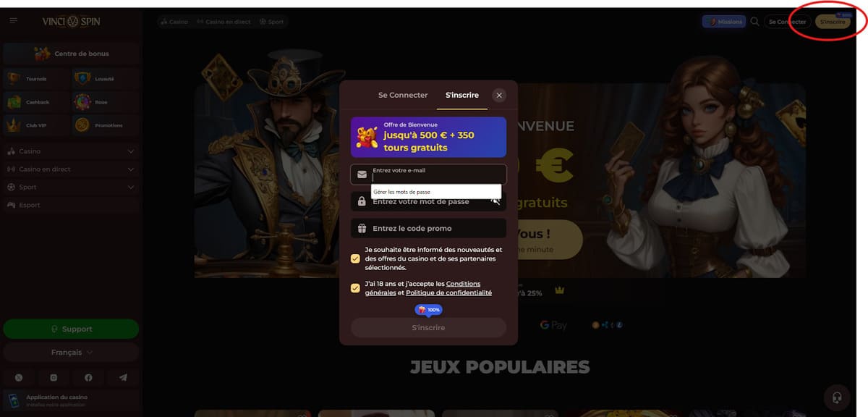Image resolution: width=868 pixels, height=417 pixels.
Task: Show password with the eye icon
Action: pyautogui.click(x=495, y=201)
